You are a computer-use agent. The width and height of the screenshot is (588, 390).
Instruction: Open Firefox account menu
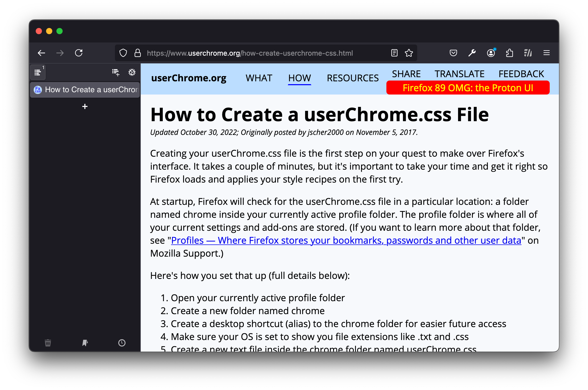pyautogui.click(x=491, y=53)
